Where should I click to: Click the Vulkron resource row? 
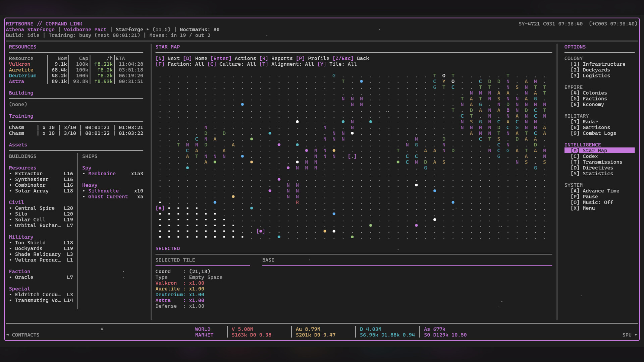pos(76,64)
